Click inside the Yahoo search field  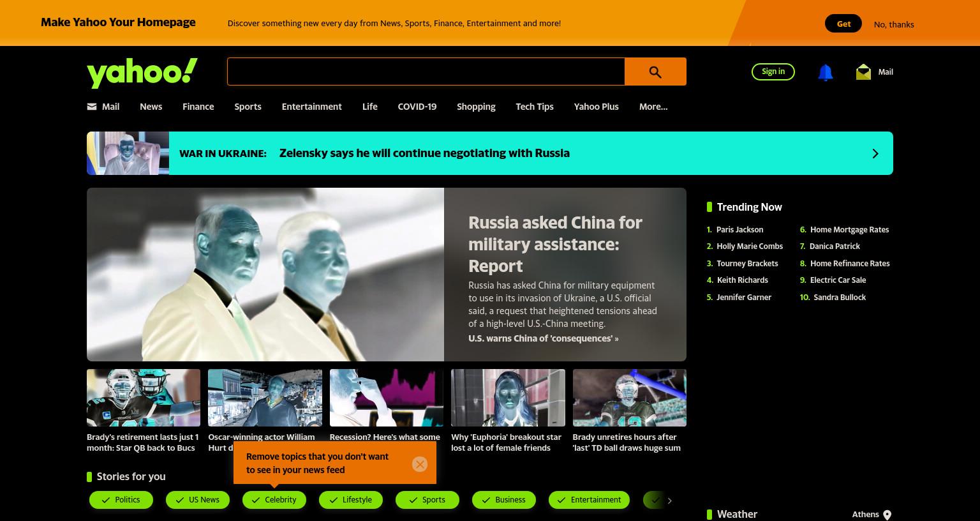[426, 72]
